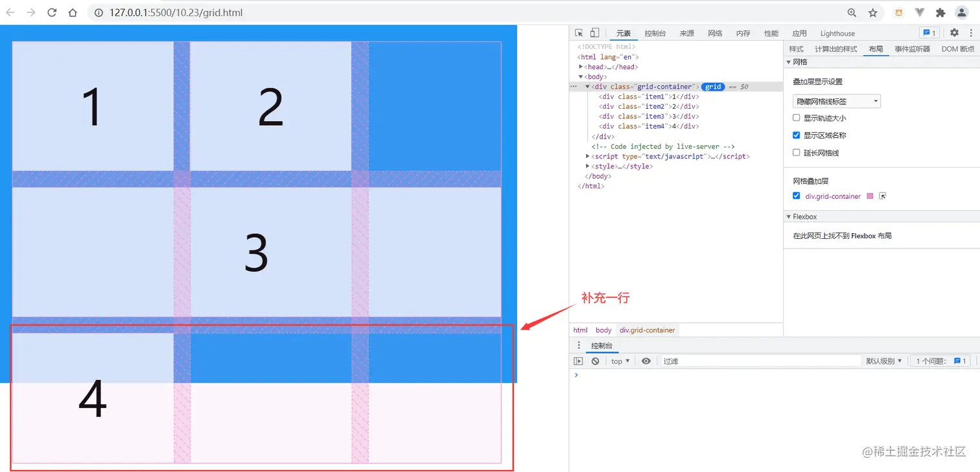The width and height of the screenshot is (980, 472).
Task: Click body in the breadcrumb bar
Action: pos(603,330)
